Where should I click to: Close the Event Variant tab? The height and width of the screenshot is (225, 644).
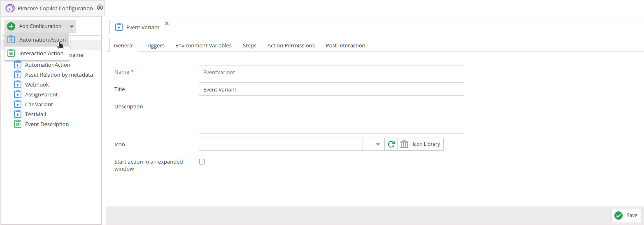[167, 23]
